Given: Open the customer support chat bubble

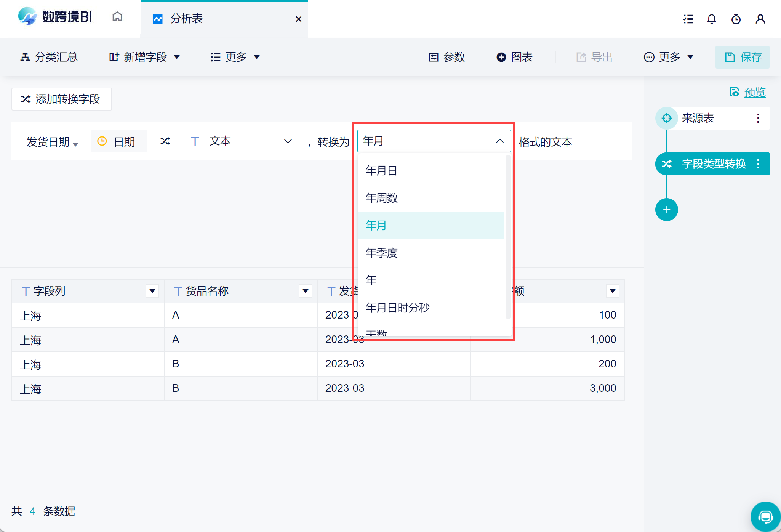Looking at the screenshot, I should 765,517.
